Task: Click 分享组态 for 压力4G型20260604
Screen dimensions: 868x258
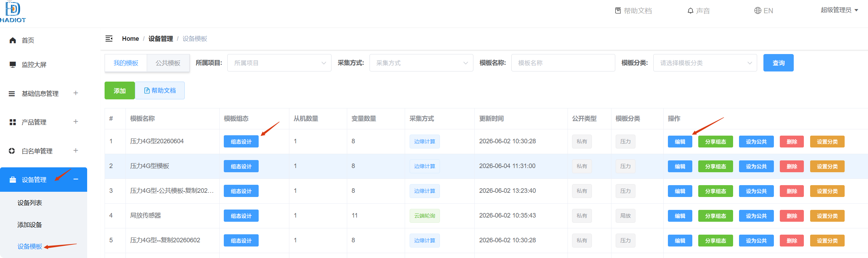Action: pyautogui.click(x=716, y=142)
